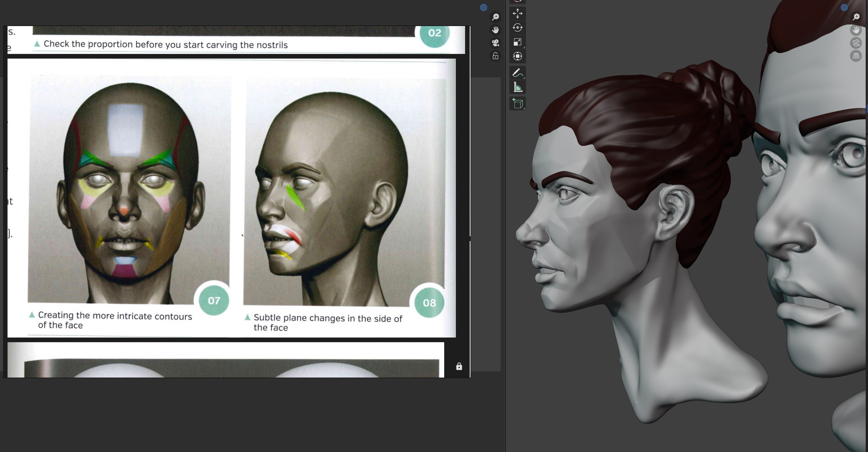Screen dimensions: 868x452
Task: Click pan hand icon in right viewport
Action: [x=856, y=30]
